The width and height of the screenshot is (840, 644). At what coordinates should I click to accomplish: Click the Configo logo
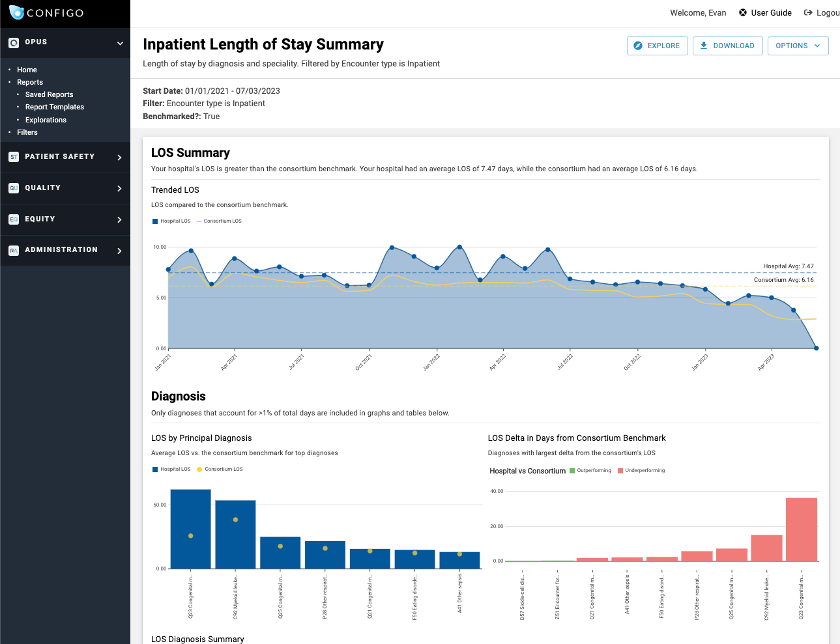click(x=46, y=12)
